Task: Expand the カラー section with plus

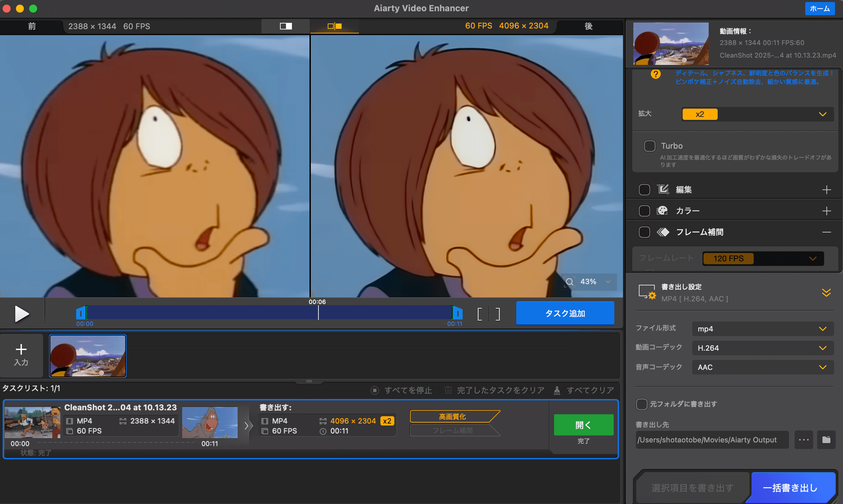Action: [826, 211]
